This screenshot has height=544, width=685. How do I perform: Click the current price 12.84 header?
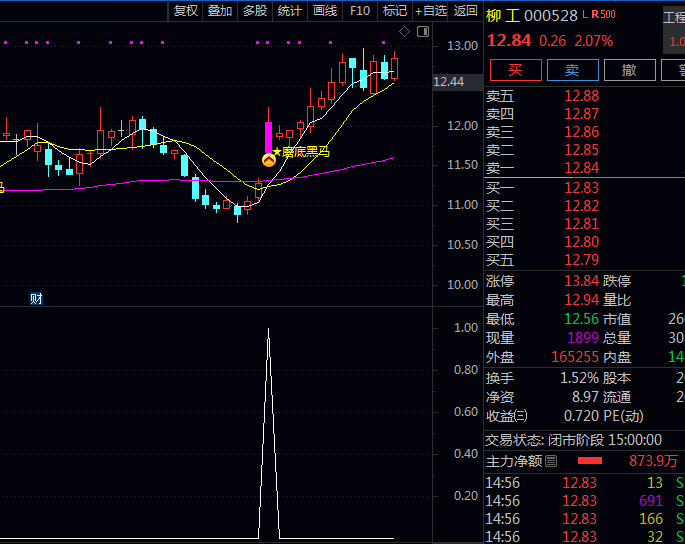click(x=509, y=41)
